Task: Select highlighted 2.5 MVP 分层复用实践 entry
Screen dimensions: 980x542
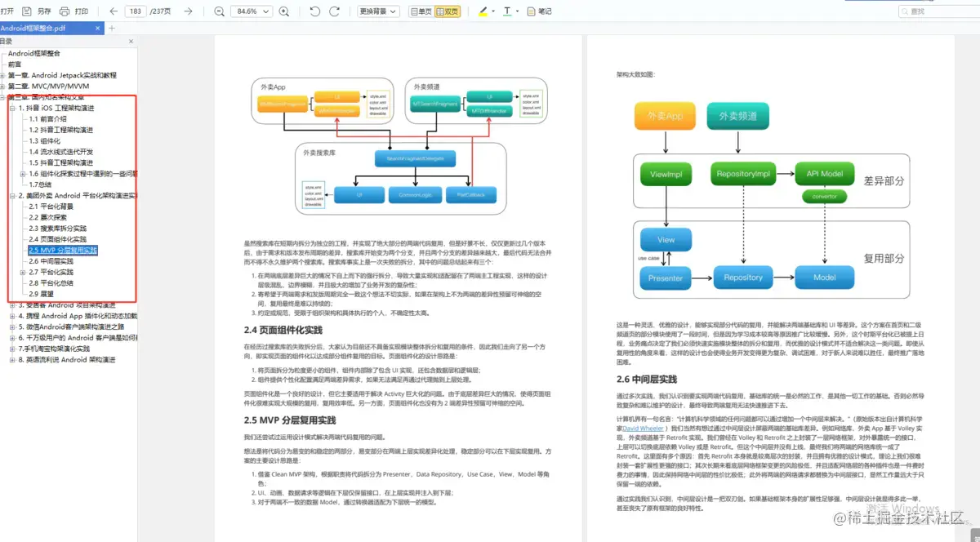Action: tap(63, 250)
